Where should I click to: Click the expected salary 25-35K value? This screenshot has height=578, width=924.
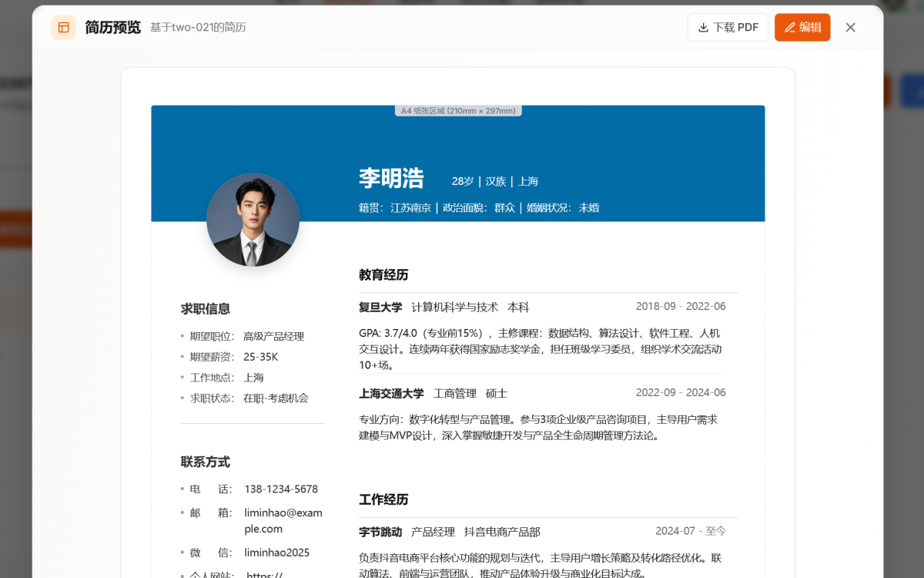point(260,357)
